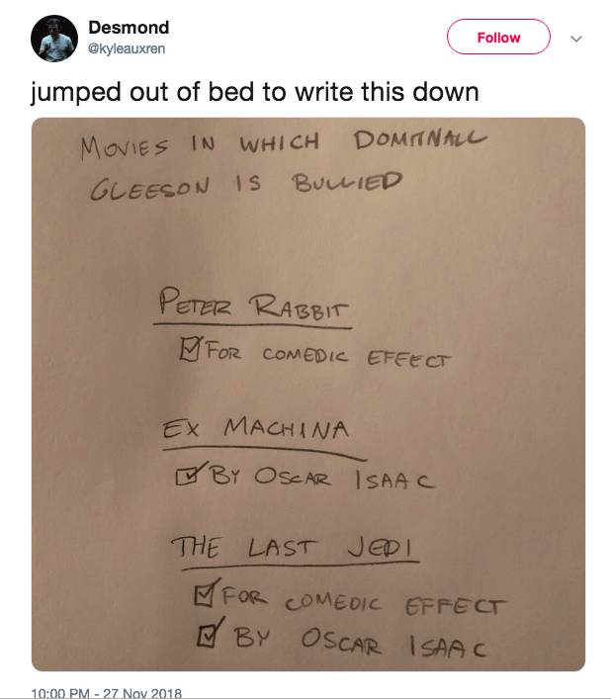The height and width of the screenshot is (700, 611).
Task: Click the @kyleauxren handle
Action: [127, 47]
